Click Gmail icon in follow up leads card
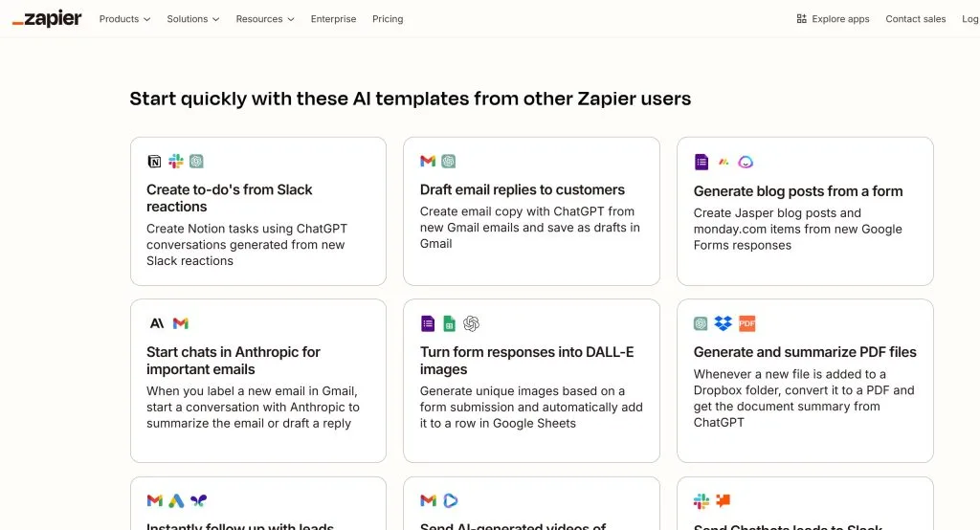The image size is (980, 530). coord(154,500)
